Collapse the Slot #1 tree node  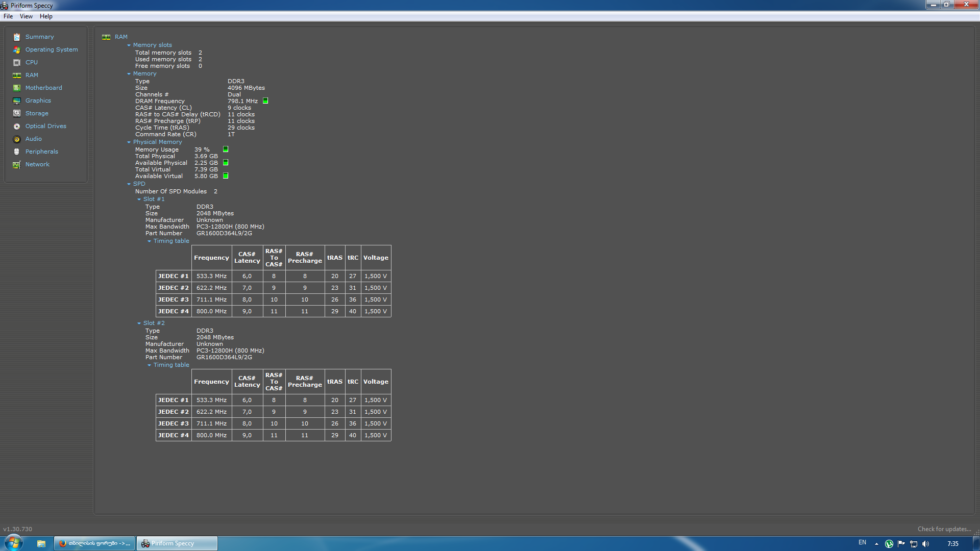[139, 199]
